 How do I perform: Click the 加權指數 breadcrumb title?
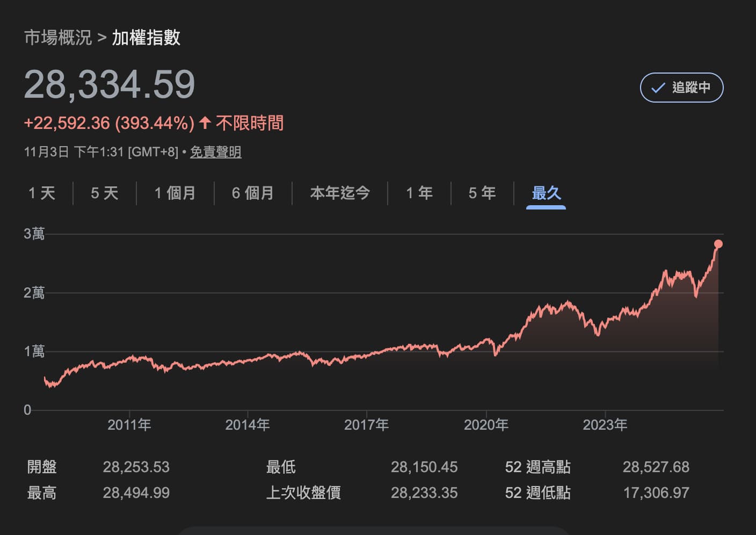tap(146, 38)
